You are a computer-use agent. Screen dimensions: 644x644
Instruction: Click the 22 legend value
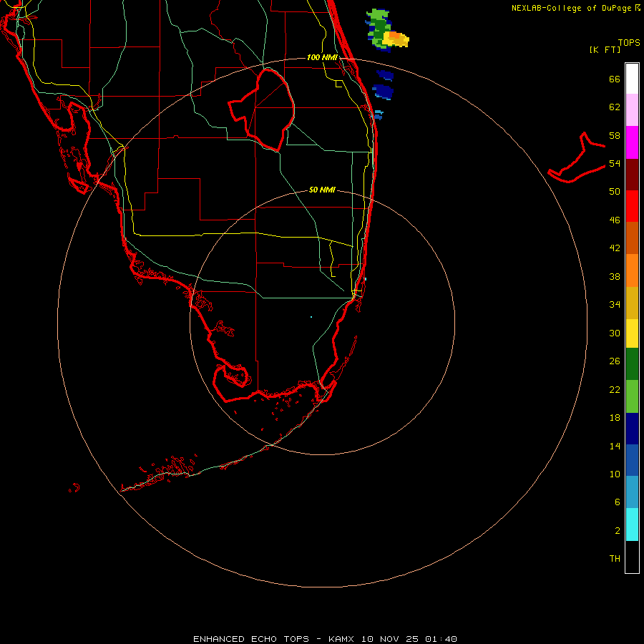click(615, 390)
